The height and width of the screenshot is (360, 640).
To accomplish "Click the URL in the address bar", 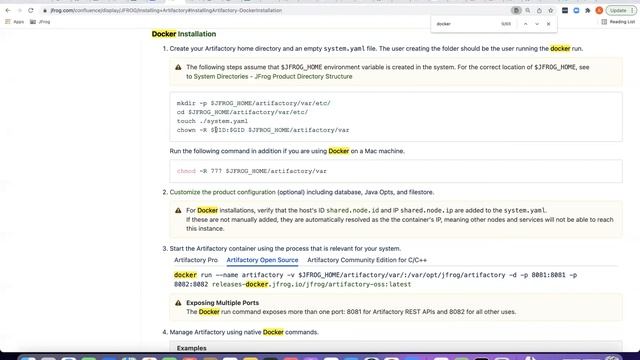I will pyautogui.click(x=166, y=10).
